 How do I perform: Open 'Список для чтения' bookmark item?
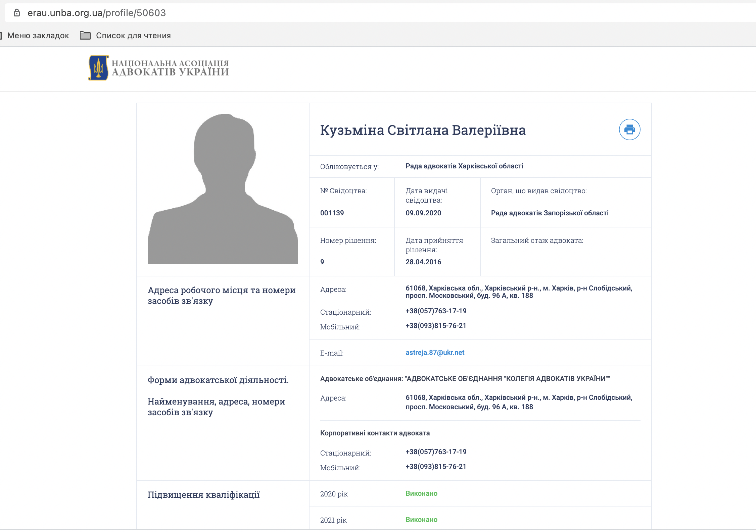point(133,36)
